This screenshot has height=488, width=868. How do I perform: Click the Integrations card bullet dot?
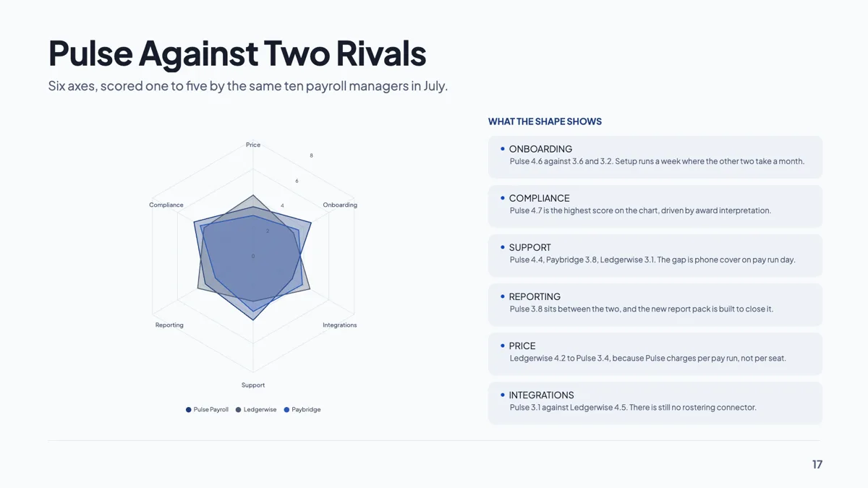[503, 395]
